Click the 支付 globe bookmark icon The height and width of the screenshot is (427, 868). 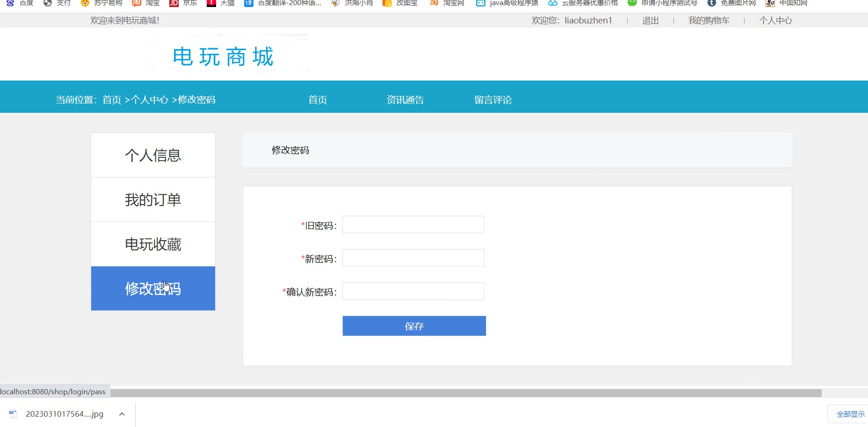pos(47,3)
